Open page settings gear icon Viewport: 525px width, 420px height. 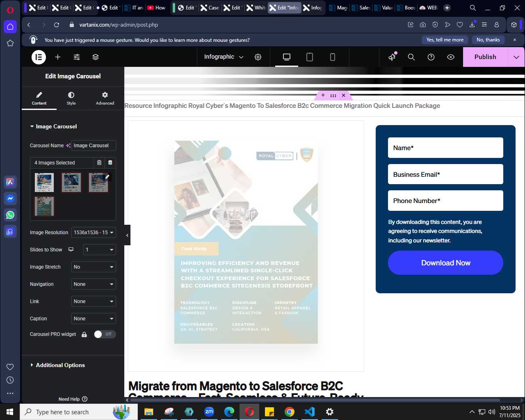point(258,57)
